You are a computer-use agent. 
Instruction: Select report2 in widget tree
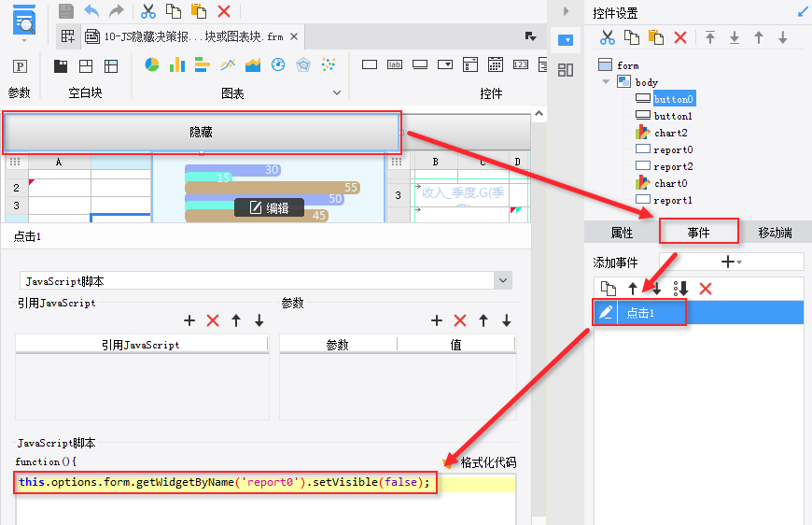pyautogui.click(x=673, y=166)
